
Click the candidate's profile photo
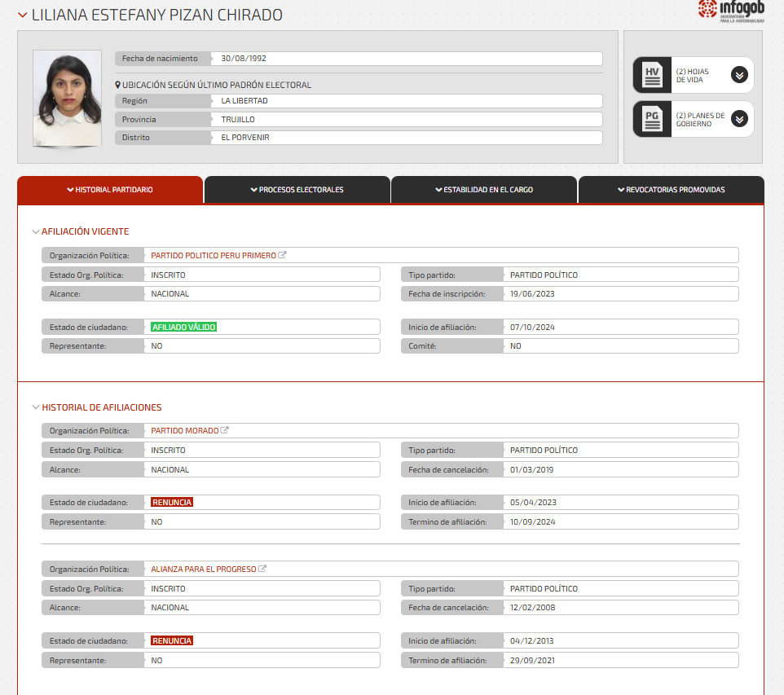click(68, 98)
